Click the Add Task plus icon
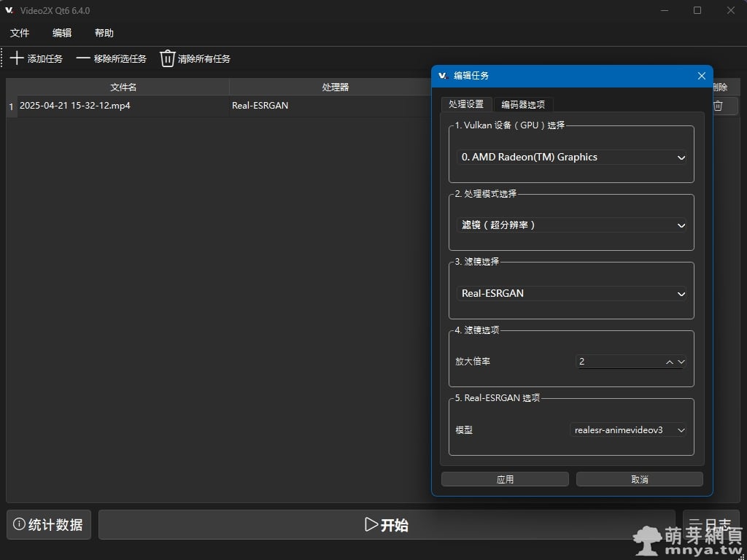Screen dimensions: 747x560 [17, 58]
